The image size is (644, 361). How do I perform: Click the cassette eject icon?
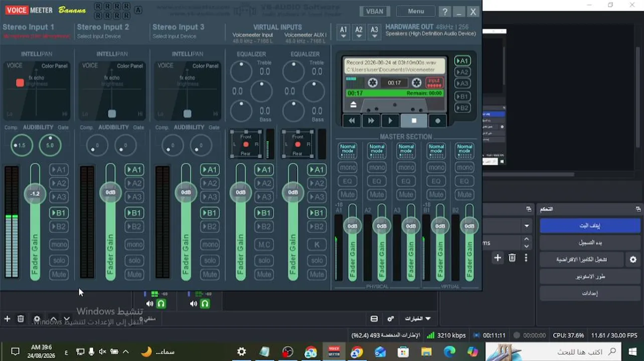[x=353, y=104]
